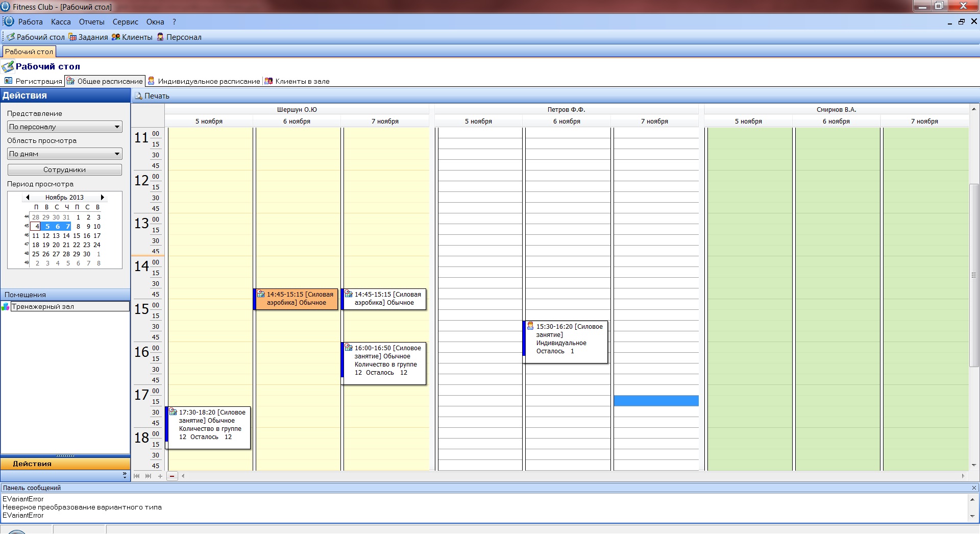Click the plus add button below schedule
Screen dimensions: 980x534
pyautogui.click(x=160, y=476)
